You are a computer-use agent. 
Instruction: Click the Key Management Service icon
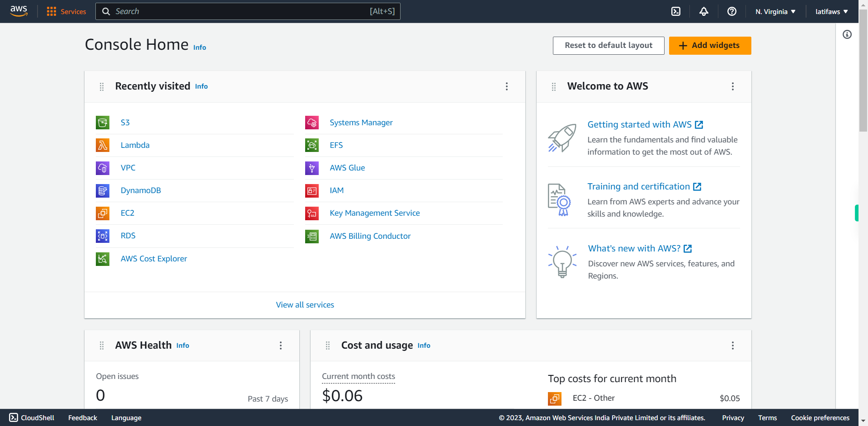point(312,213)
